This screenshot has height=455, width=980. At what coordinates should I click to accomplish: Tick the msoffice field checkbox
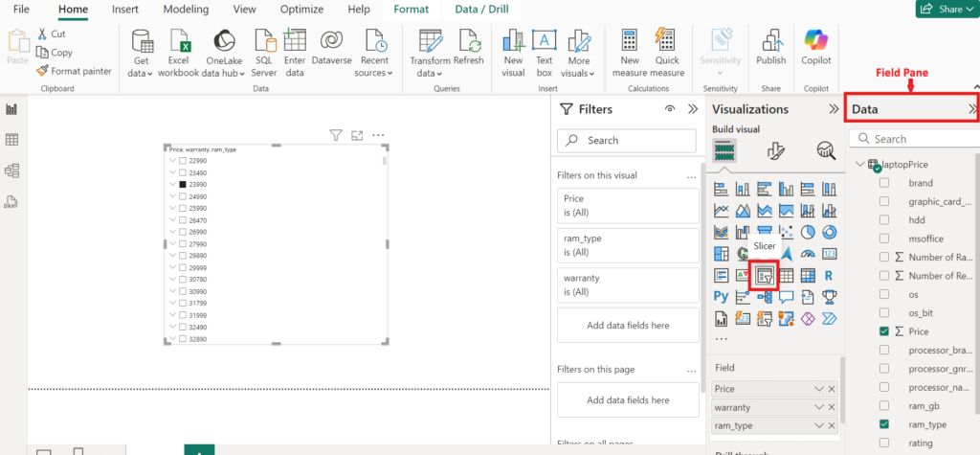pos(884,239)
